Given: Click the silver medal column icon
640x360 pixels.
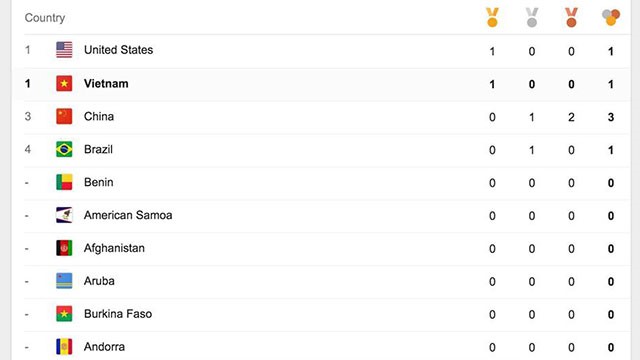Looking at the screenshot, I should pyautogui.click(x=532, y=18).
